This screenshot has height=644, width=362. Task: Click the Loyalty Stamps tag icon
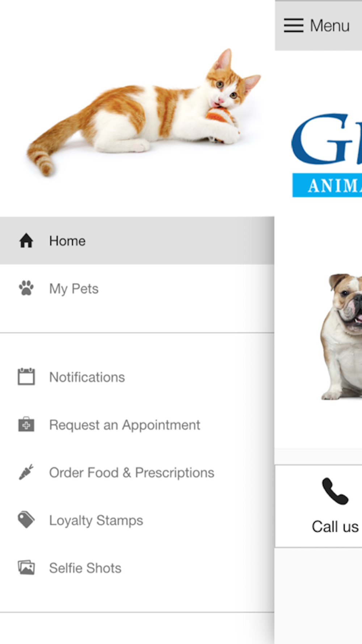[x=26, y=520]
